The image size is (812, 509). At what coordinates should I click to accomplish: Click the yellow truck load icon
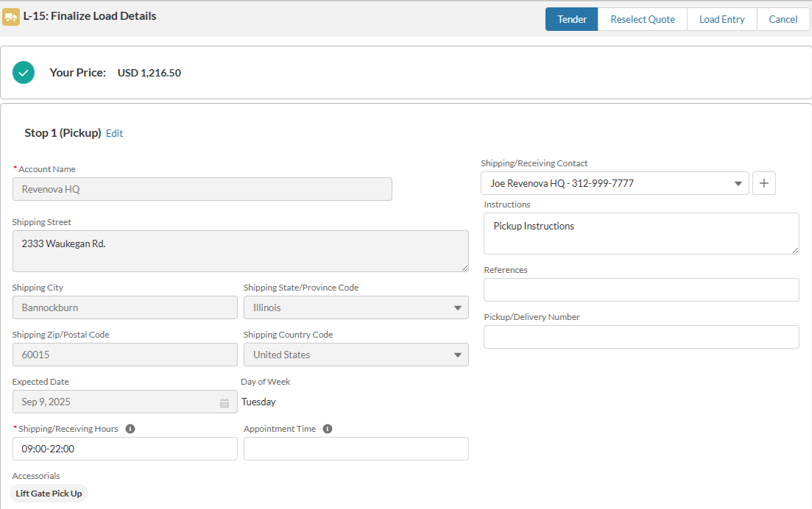pyautogui.click(x=11, y=17)
